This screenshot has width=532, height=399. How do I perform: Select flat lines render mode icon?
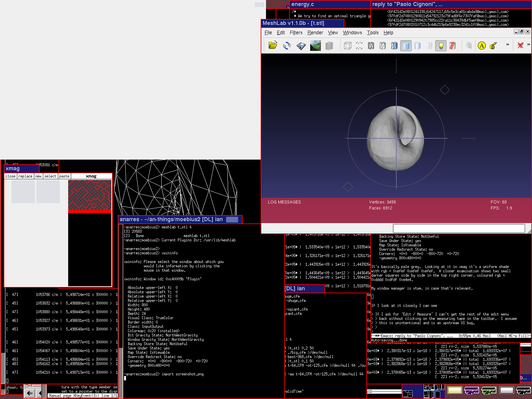394,46
